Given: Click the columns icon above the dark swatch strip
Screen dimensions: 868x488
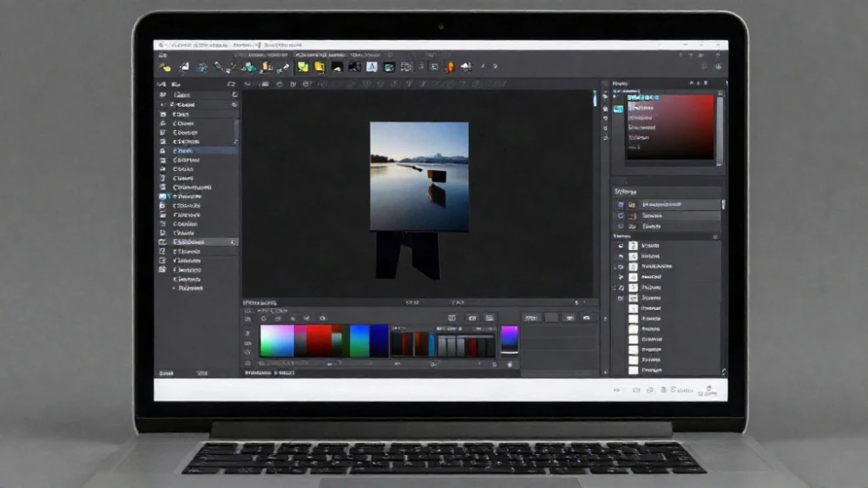Looking at the screenshot, I should (451, 318).
